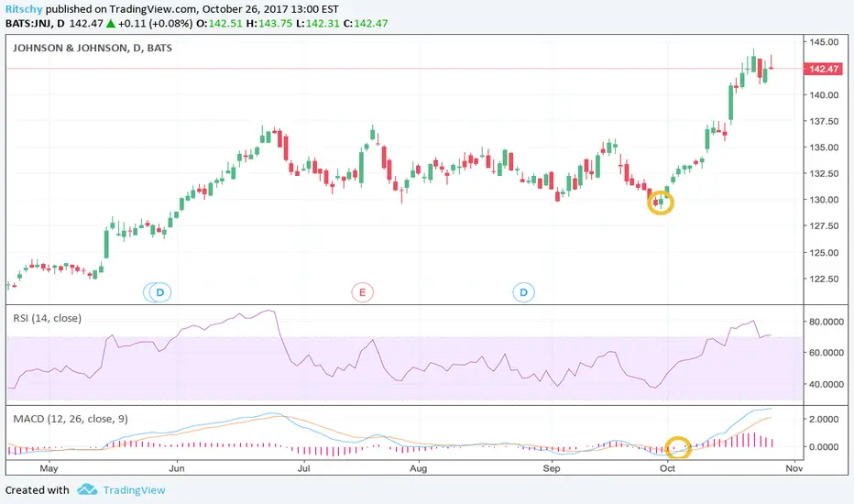Click the 0.0000 MACD axis label
854x504 pixels.
pyautogui.click(x=824, y=447)
